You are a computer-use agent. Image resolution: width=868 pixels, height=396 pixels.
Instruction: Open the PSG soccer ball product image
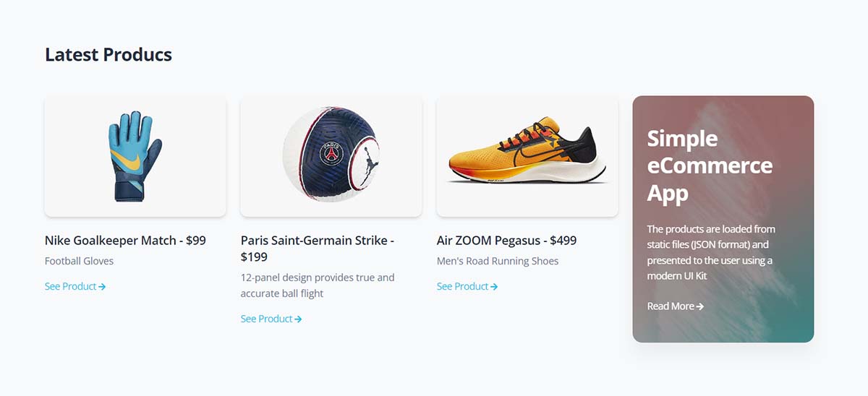(x=331, y=156)
